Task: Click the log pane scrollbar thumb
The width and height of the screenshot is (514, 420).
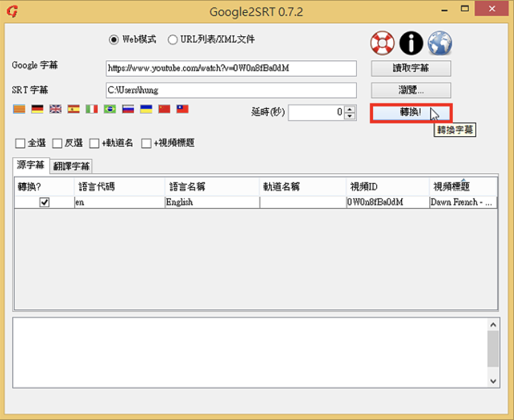Action: click(x=493, y=348)
